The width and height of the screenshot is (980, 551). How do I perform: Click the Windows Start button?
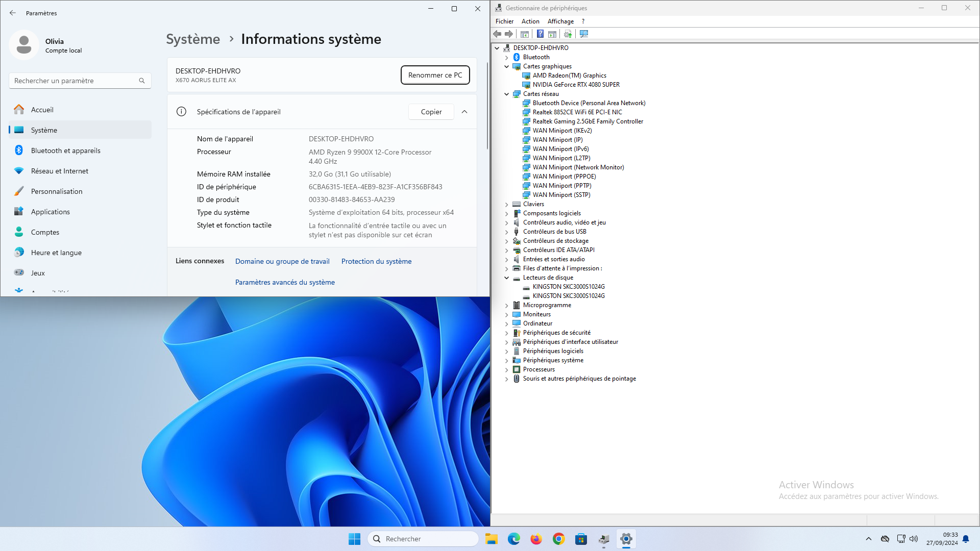pos(354,539)
